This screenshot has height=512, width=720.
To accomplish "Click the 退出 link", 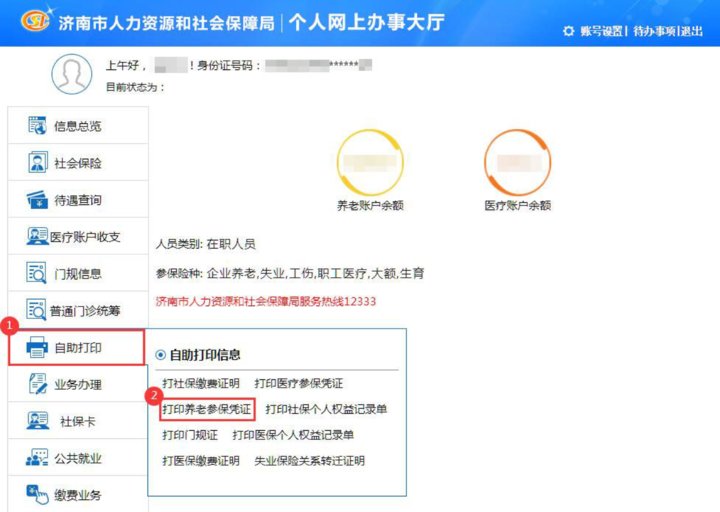I will (x=692, y=31).
